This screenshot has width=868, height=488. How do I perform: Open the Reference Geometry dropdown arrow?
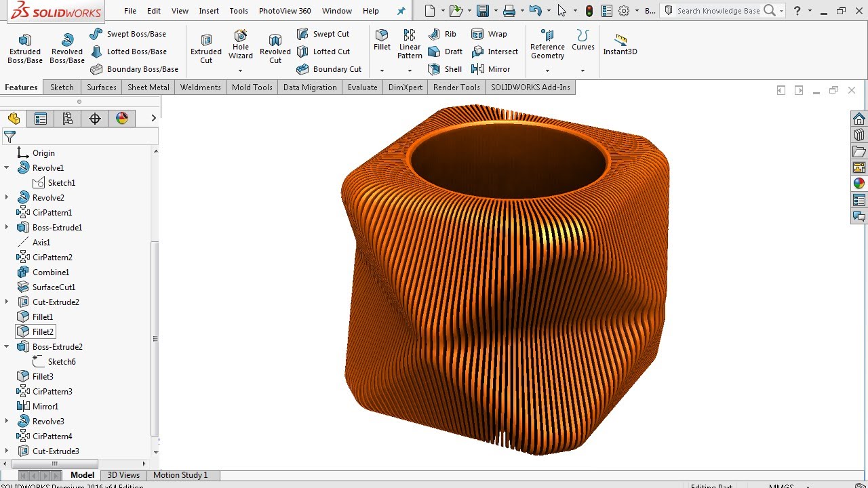click(x=547, y=70)
